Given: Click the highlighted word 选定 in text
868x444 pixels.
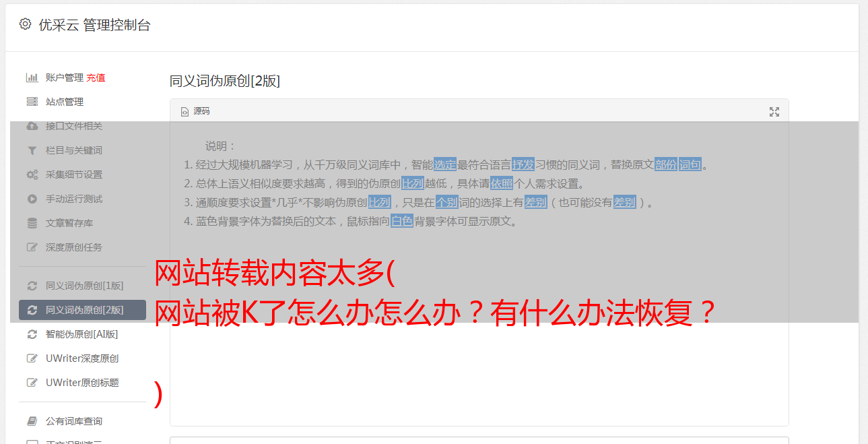Looking at the screenshot, I should pos(445,164).
